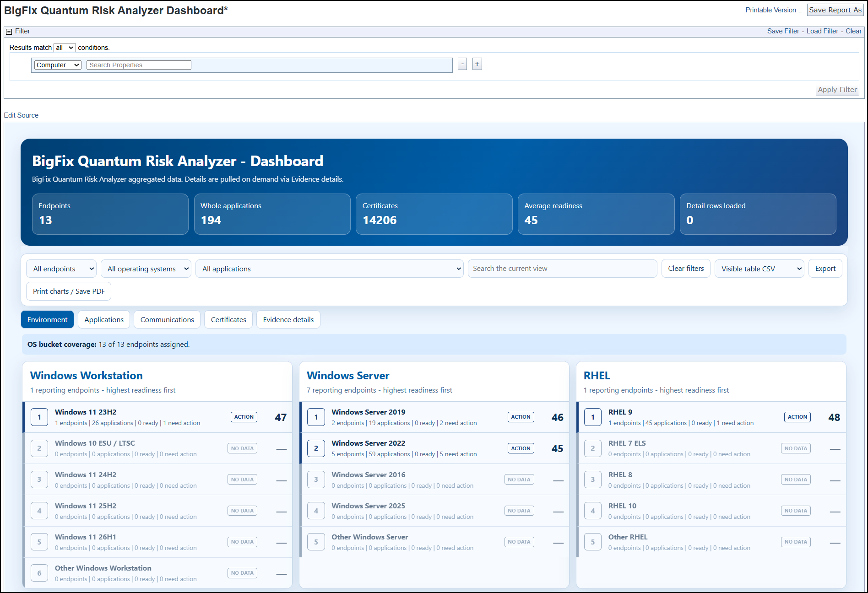Image resolution: width=868 pixels, height=593 pixels.
Task: Select the Average readiness summary card
Action: tap(596, 214)
